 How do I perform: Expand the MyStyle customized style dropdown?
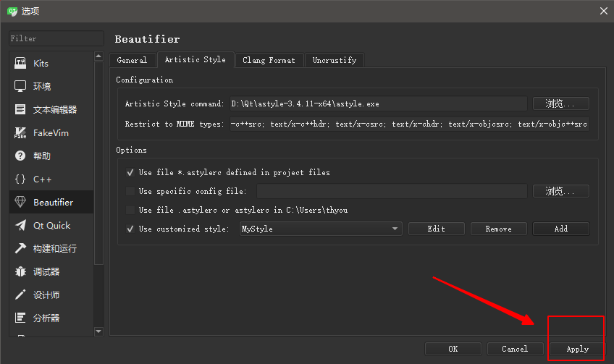(320, 229)
